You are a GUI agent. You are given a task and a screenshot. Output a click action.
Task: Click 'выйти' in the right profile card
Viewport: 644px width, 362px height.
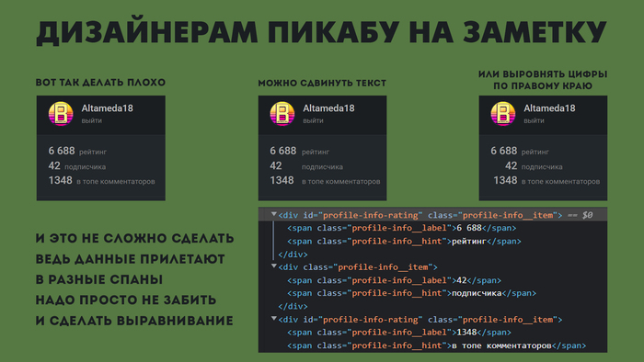pyautogui.click(x=534, y=120)
